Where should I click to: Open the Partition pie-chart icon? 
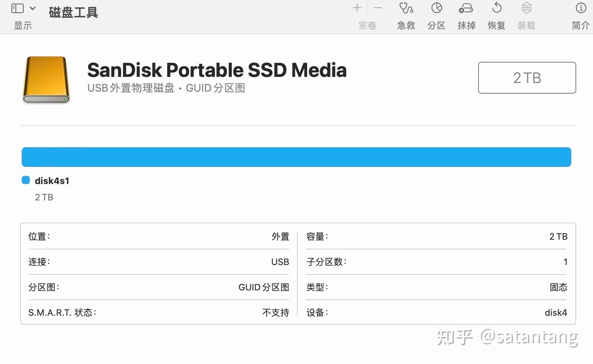[436, 8]
